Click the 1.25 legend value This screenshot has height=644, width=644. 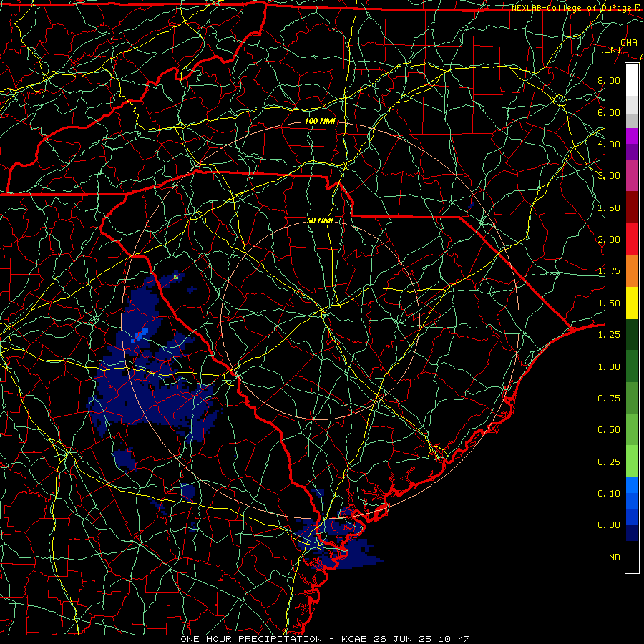pyautogui.click(x=609, y=335)
